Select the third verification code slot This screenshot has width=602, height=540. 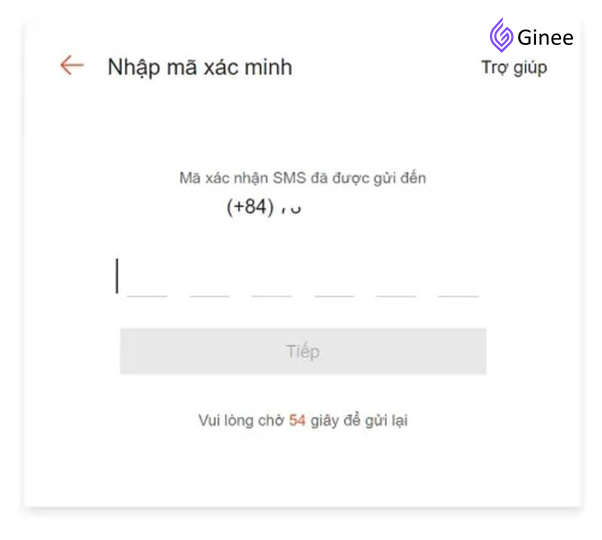tap(272, 280)
